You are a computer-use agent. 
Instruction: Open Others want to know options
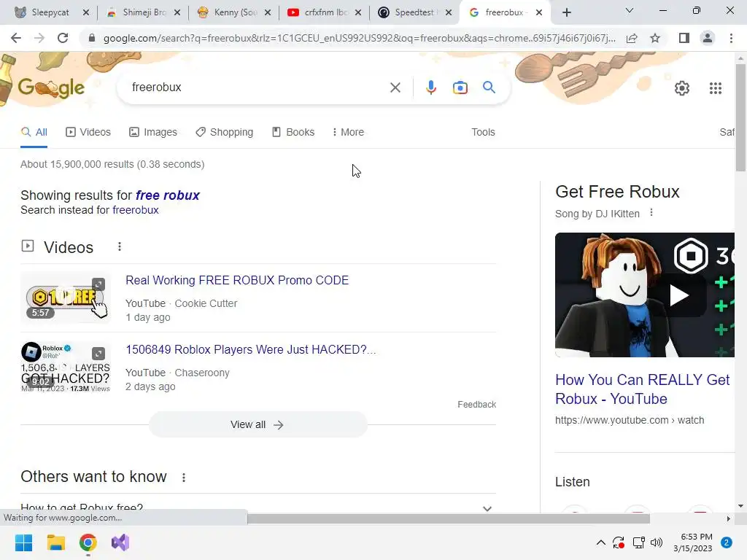(x=184, y=477)
